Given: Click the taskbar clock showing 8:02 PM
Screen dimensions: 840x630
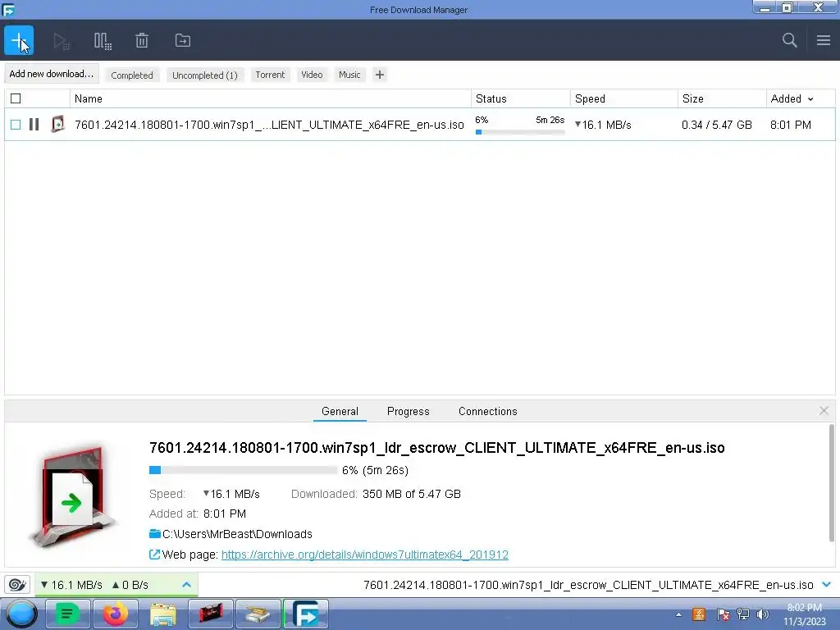Looking at the screenshot, I should 805,614.
